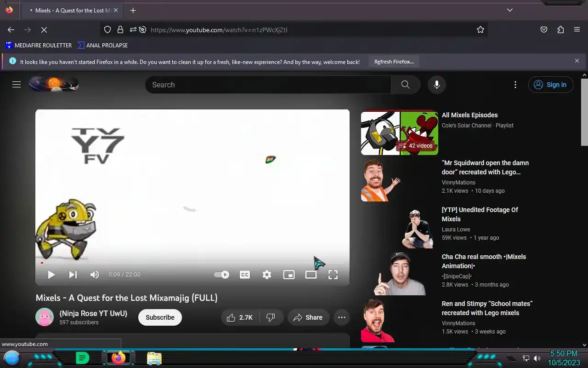Like the video with 2.7K likes

tap(240, 317)
